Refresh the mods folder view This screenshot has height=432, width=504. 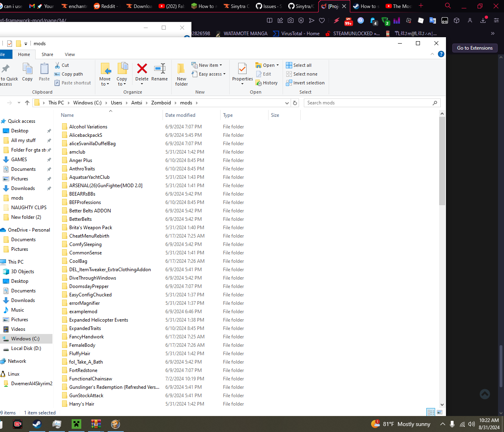(x=295, y=103)
